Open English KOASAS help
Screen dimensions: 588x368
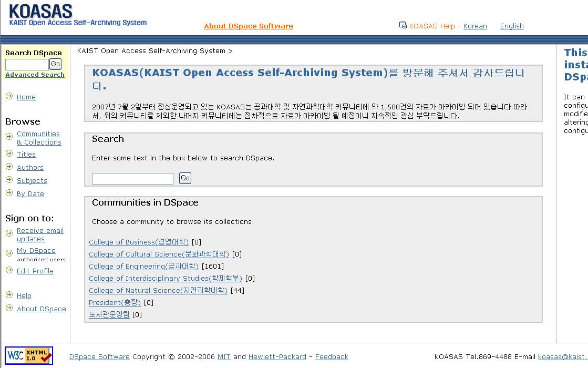pos(512,26)
